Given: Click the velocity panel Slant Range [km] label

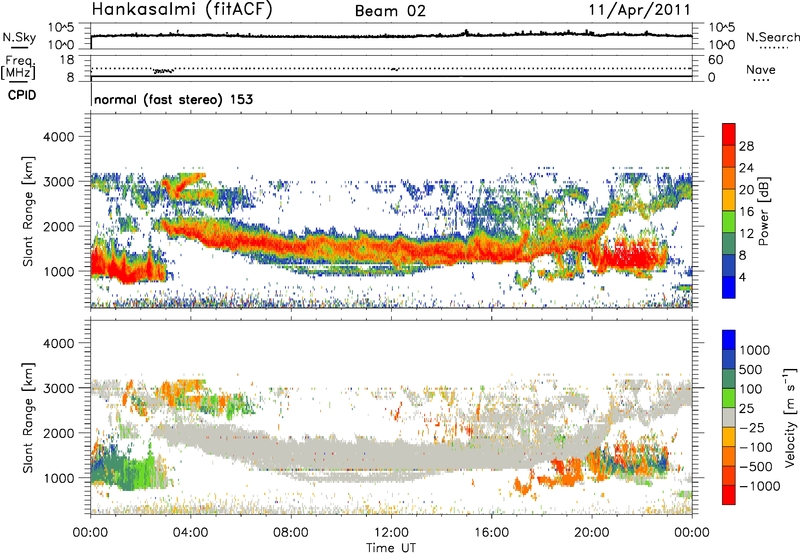Looking at the screenshot, I should pos(28,417).
